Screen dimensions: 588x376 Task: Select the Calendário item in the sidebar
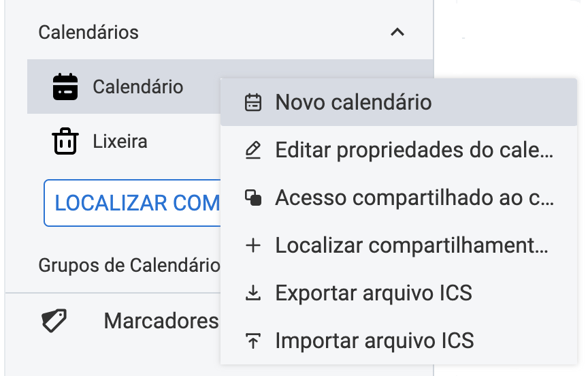coord(138,87)
